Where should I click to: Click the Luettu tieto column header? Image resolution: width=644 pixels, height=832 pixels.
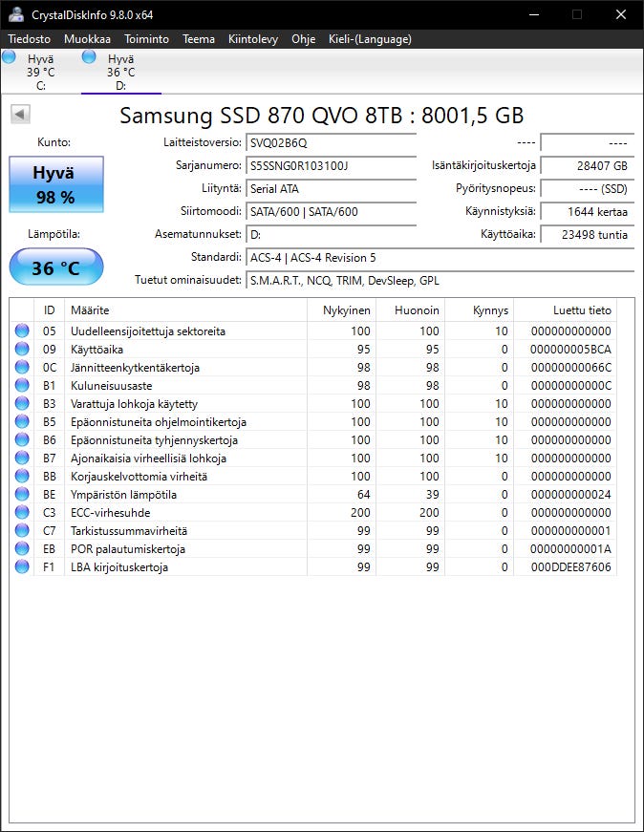(x=582, y=310)
